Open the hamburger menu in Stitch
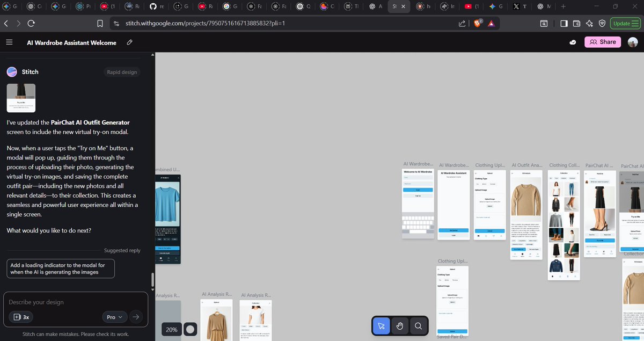The width and height of the screenshot is (644, 341). click(x=9, y=42)
